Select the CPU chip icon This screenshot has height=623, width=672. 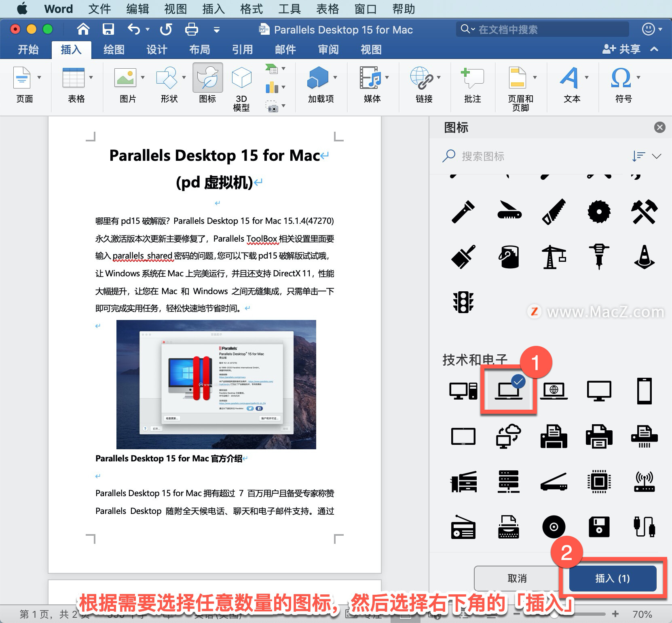[x=599, y=481]
